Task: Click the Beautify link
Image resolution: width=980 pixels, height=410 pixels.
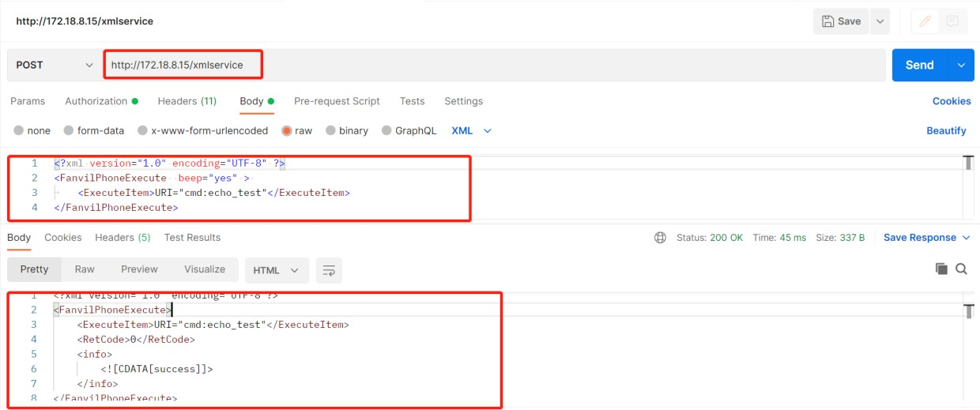Action: click(x=946, y=131)
